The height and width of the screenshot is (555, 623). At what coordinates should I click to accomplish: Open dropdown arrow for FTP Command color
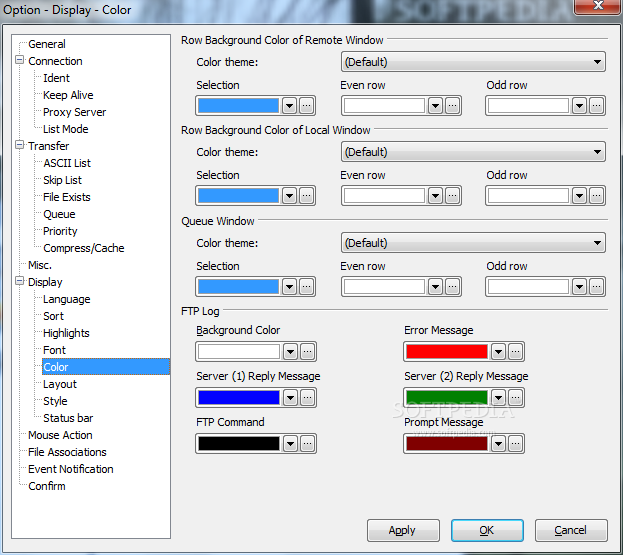click(x=291, y=443)
